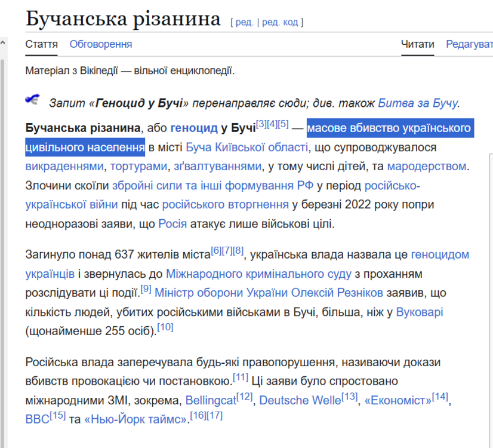This screenshot has height=448, width=493.
Task: Follow the BBC link
Action: pos(38,419)
